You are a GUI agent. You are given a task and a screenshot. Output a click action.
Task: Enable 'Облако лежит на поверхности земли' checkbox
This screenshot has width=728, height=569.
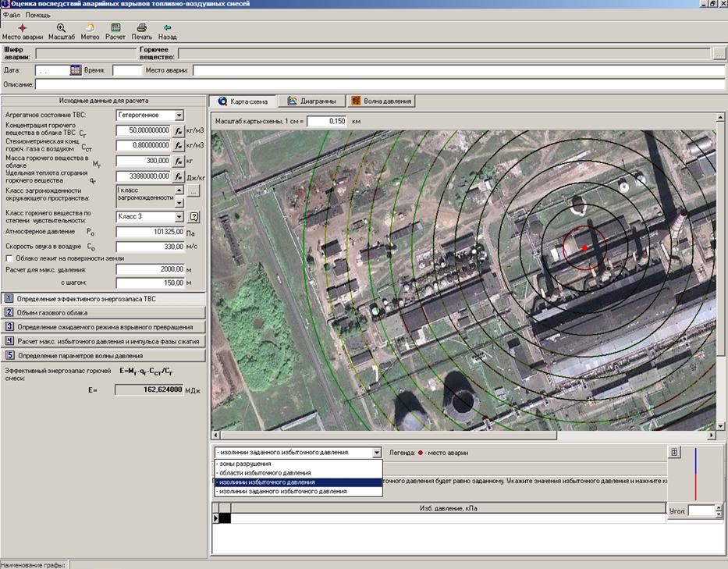9,258
